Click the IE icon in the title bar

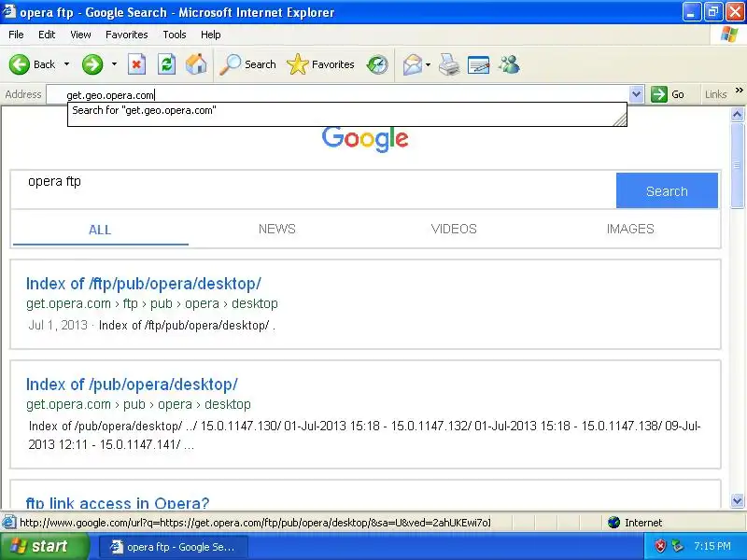tap(9, 11)
